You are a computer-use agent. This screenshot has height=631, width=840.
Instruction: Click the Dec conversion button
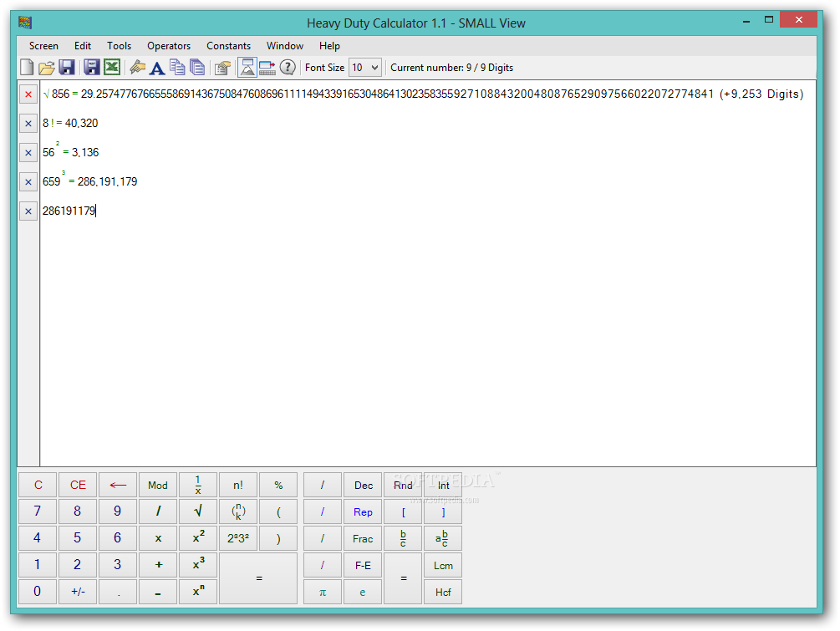363,485
